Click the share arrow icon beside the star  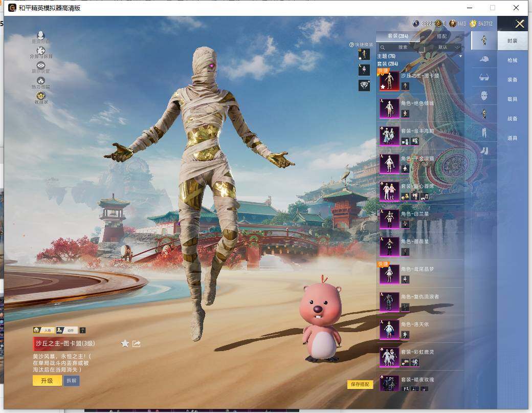click(137, 344)
